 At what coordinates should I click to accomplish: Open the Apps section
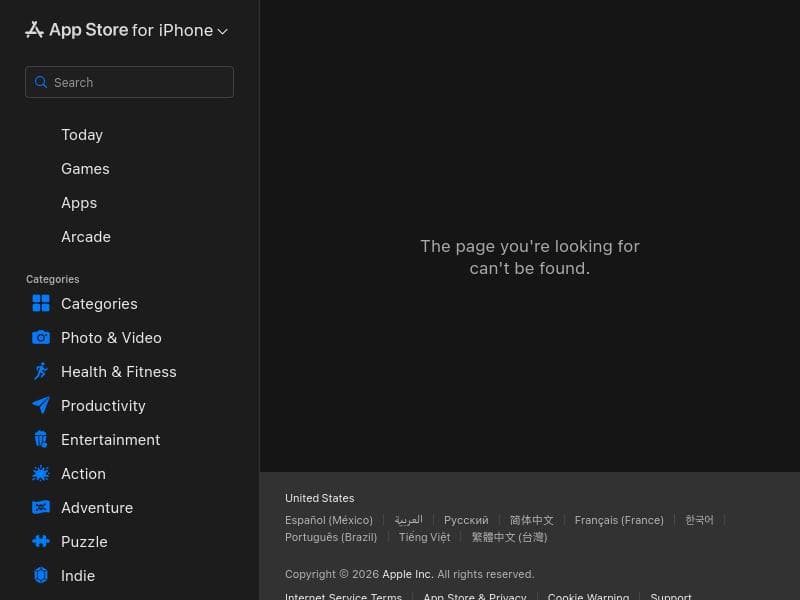79,203
